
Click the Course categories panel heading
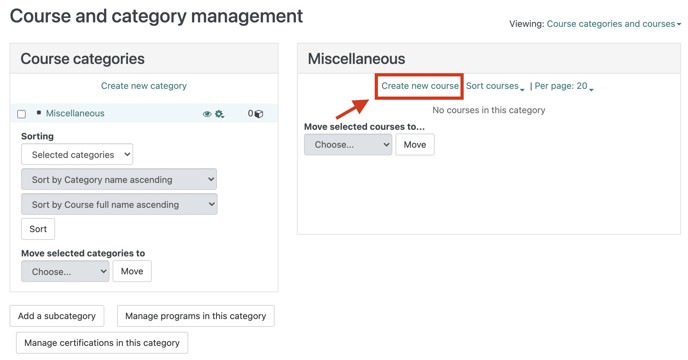point(82,59)
